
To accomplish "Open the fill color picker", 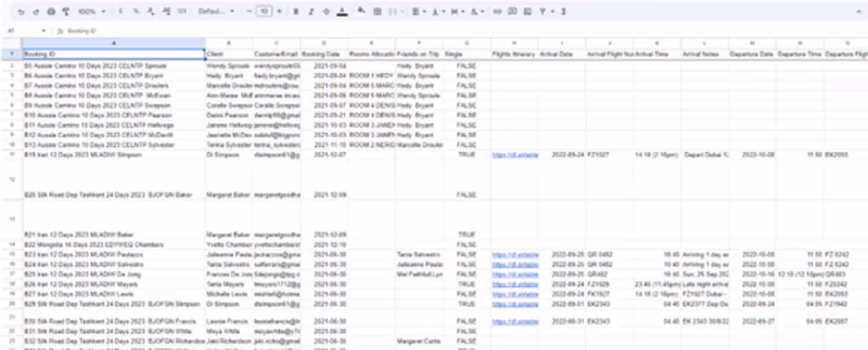I will [x=361, y=11].
